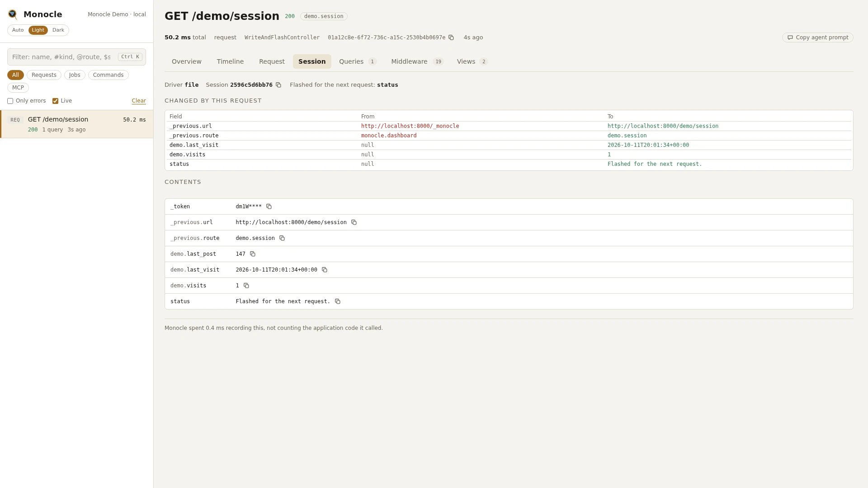The image size is (868, 488).
Task: Filter by MCP
Action: pyautogui.click(x=18, y=88)
